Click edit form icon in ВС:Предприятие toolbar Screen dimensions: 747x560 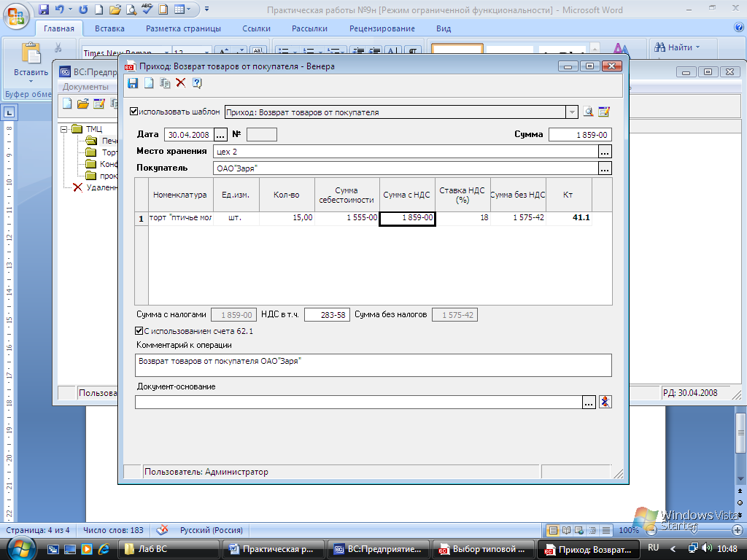98,104
